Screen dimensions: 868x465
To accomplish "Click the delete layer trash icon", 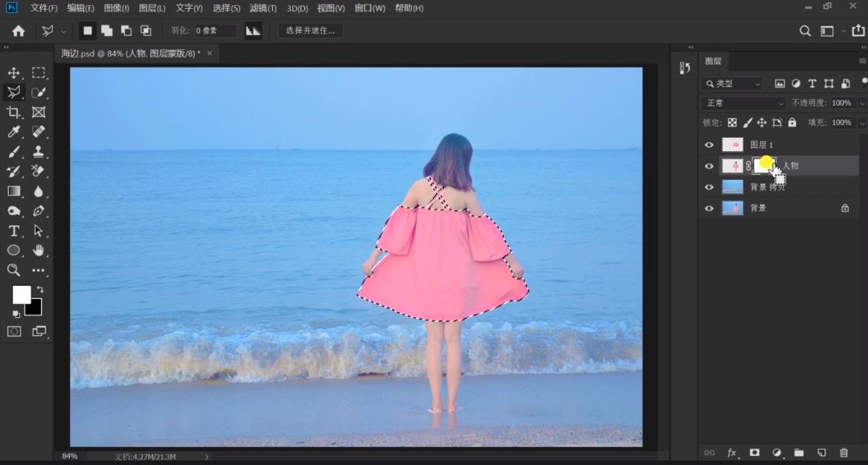I will tap(843, 452).
